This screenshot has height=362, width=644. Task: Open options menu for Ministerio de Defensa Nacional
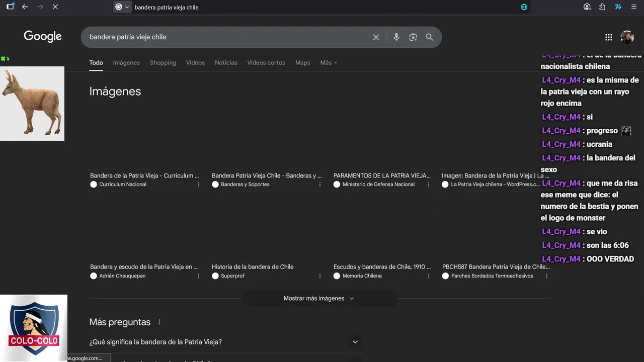tap(428, 185)
